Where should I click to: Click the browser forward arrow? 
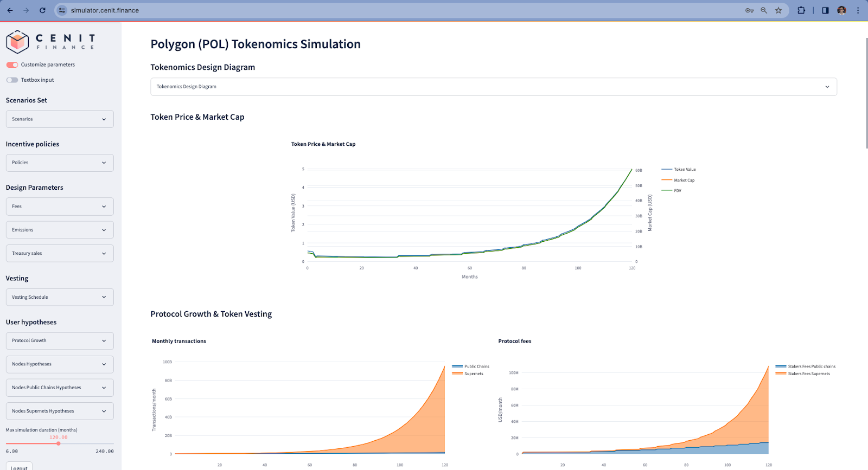tap(26, 10)
